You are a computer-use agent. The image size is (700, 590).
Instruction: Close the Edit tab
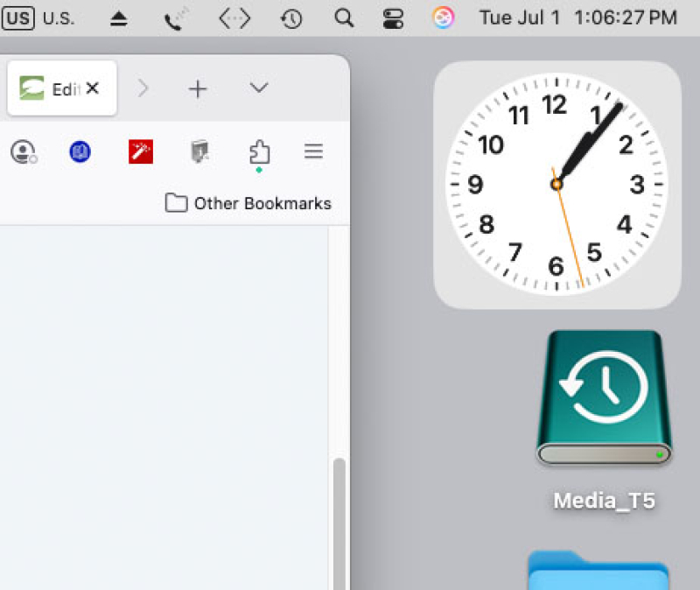click(x=93, y=88)
